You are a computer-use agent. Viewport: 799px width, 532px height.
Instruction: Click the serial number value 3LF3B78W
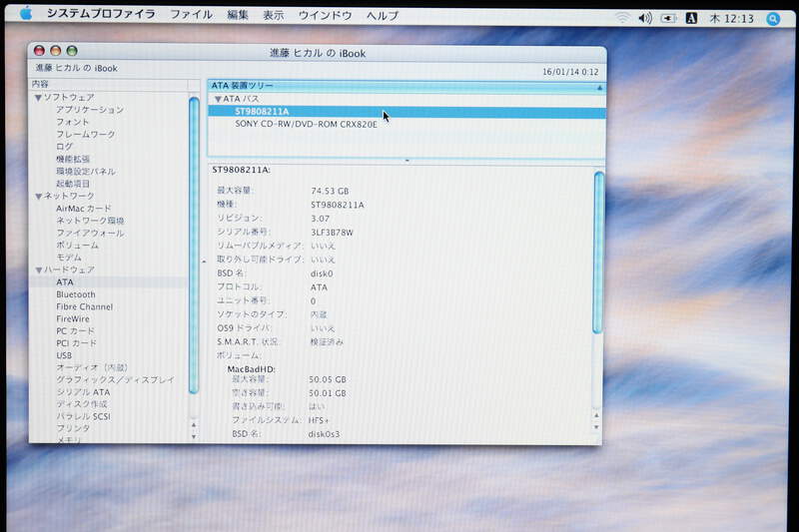coord(332,233)
